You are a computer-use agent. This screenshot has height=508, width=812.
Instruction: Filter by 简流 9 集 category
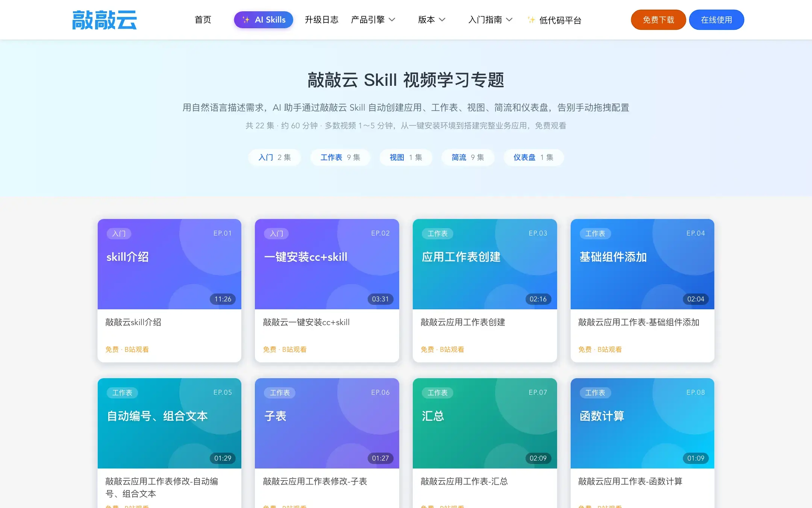[468, 157]
